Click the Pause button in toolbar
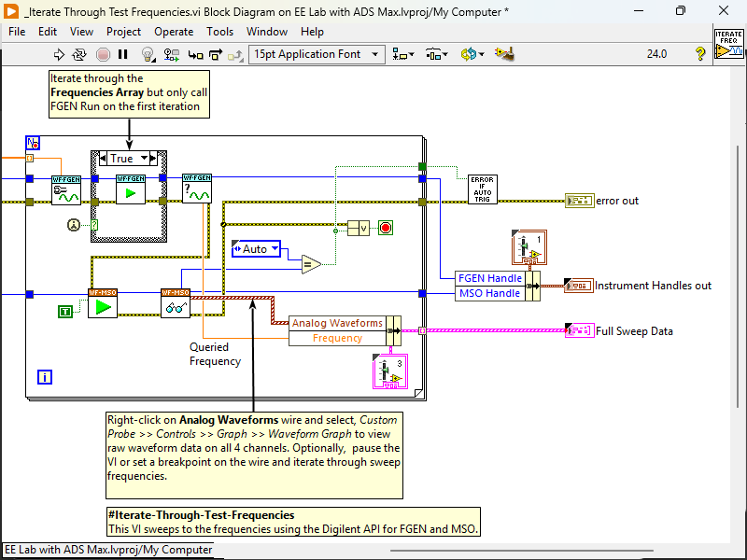 [123, 55]
